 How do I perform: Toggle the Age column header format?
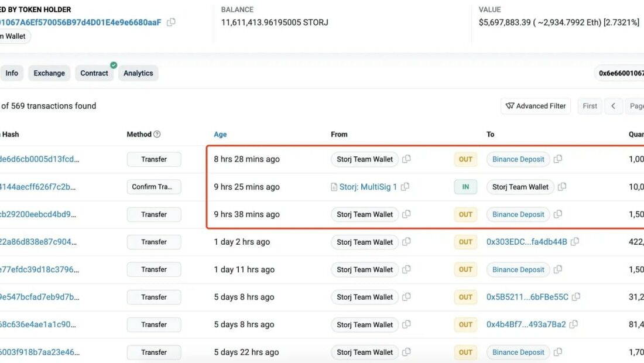pyautogui.click(x=220, y=134)
